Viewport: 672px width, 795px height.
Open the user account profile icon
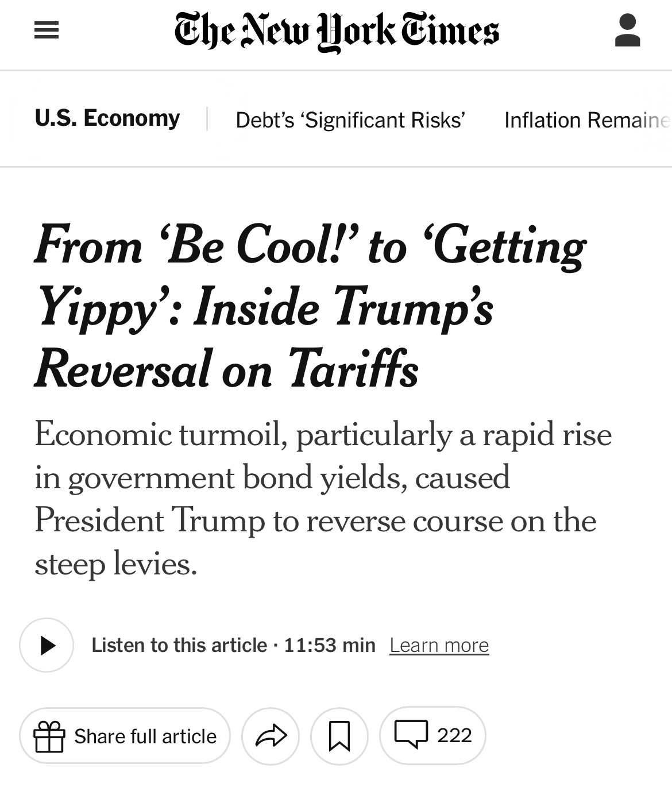tap(627, 30)
